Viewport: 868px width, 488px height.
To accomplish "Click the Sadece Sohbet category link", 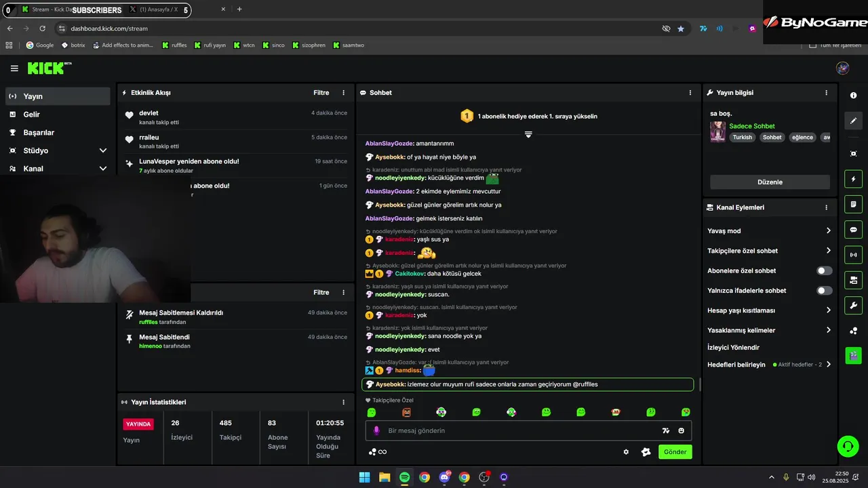I will pos(752,126).
